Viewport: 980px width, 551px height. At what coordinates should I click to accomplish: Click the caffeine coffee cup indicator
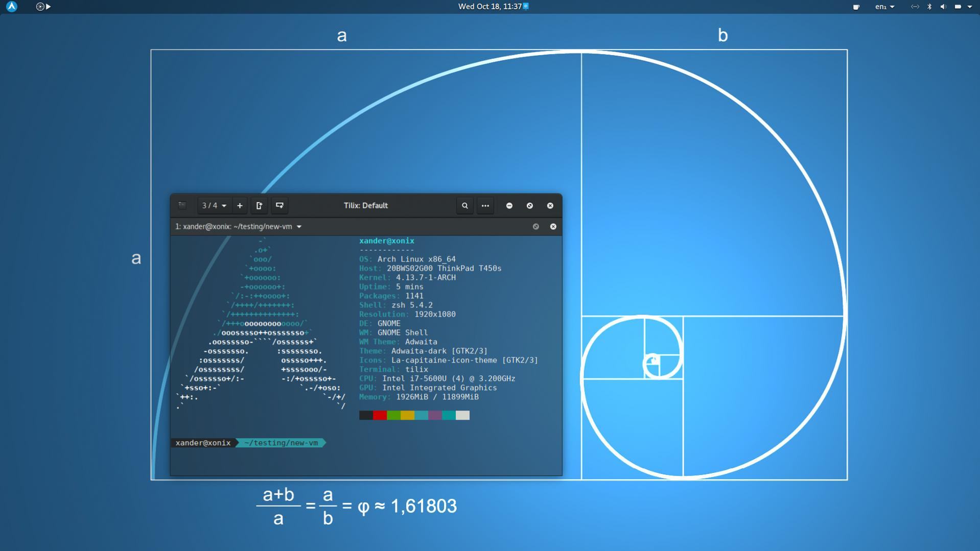point(856,7)
